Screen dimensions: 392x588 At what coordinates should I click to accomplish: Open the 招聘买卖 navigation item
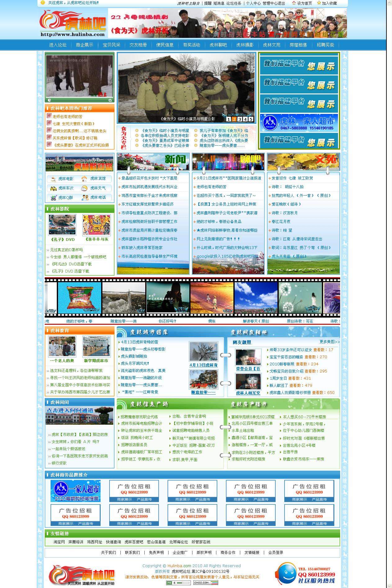[325, 45]
